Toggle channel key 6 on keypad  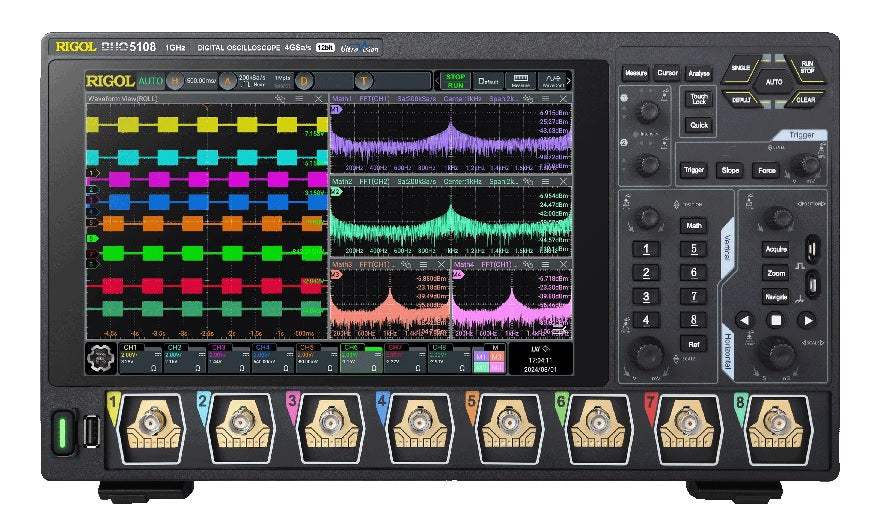[x=693, y=273]
